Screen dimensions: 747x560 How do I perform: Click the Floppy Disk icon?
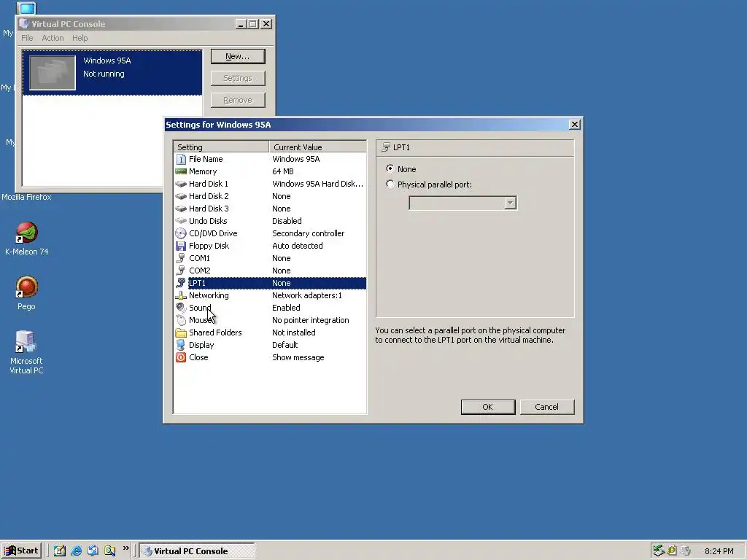pyautogui.click(x=181, y=246)
